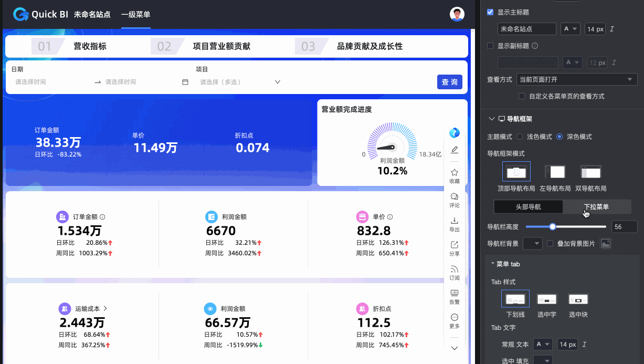
Task: Open the 评论 comment icon
Action: click(x=455, y=196)
